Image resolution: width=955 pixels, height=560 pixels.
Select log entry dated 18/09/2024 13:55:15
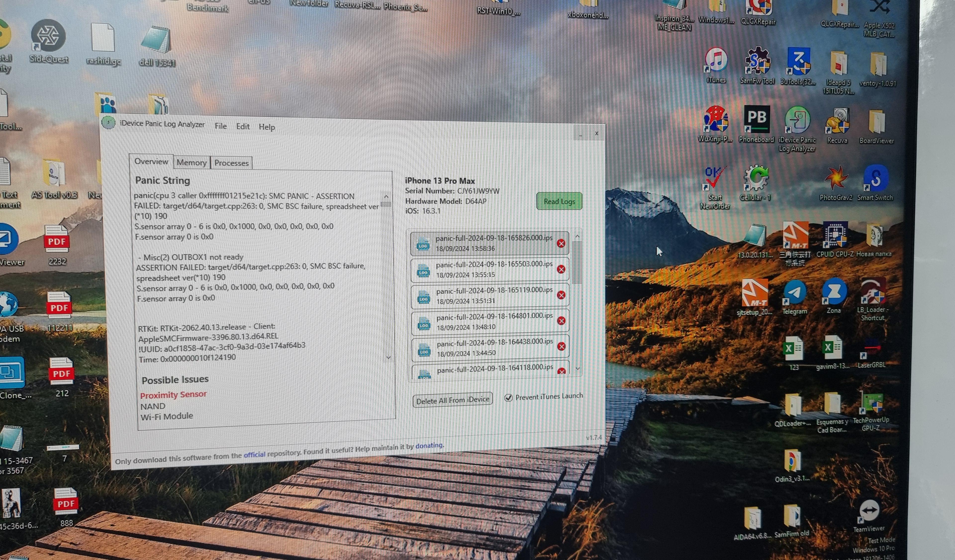tap(489, 269)
